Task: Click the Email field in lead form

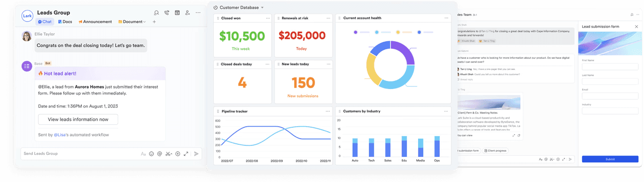Action: pos(610,96)
